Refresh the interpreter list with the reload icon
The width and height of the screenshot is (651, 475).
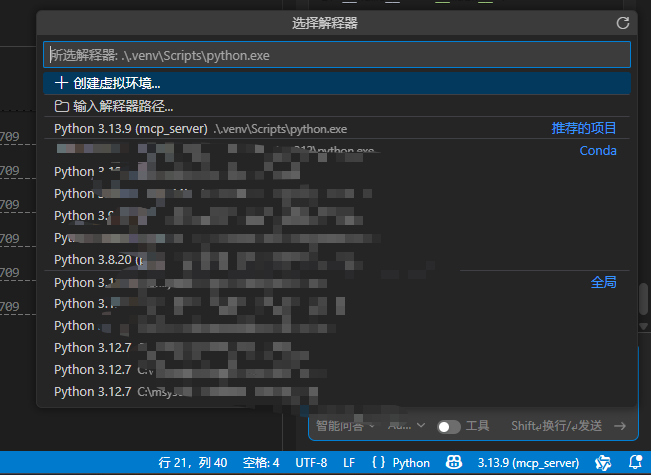click(623, 23)
